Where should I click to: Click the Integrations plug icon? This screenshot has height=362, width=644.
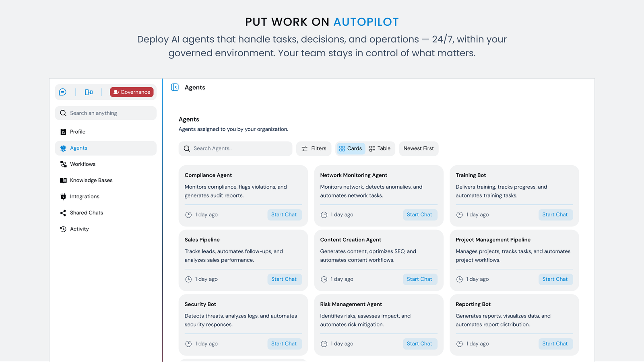(63, 197)
